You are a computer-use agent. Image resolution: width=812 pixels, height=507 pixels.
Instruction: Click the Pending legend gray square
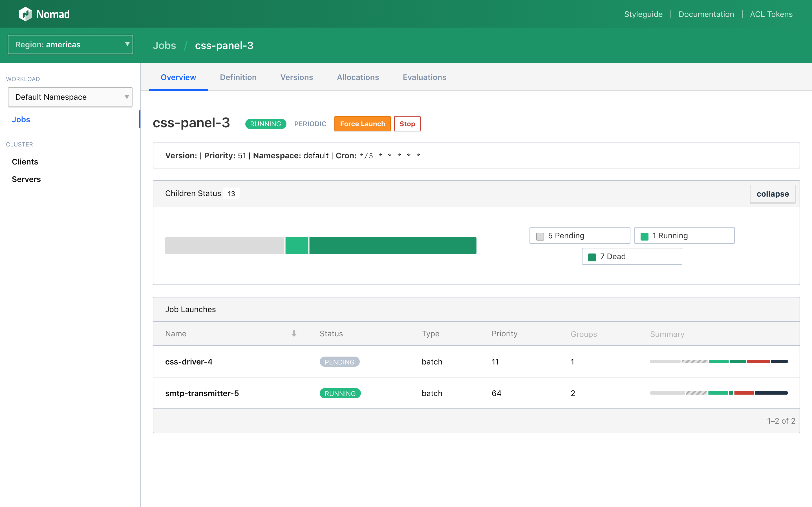click(x=540, y=236)
